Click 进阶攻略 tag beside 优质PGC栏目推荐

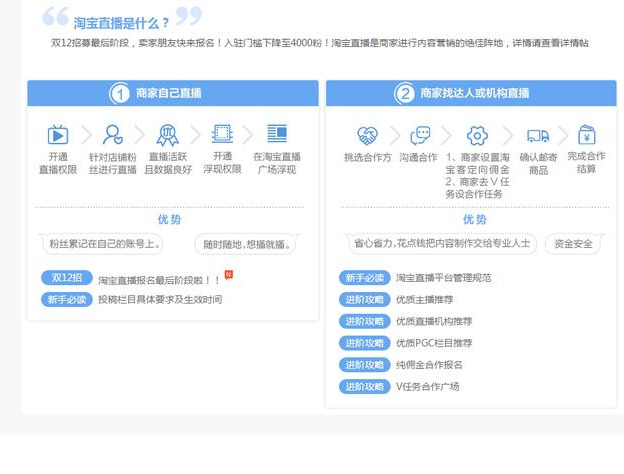(x=365, y=343)
